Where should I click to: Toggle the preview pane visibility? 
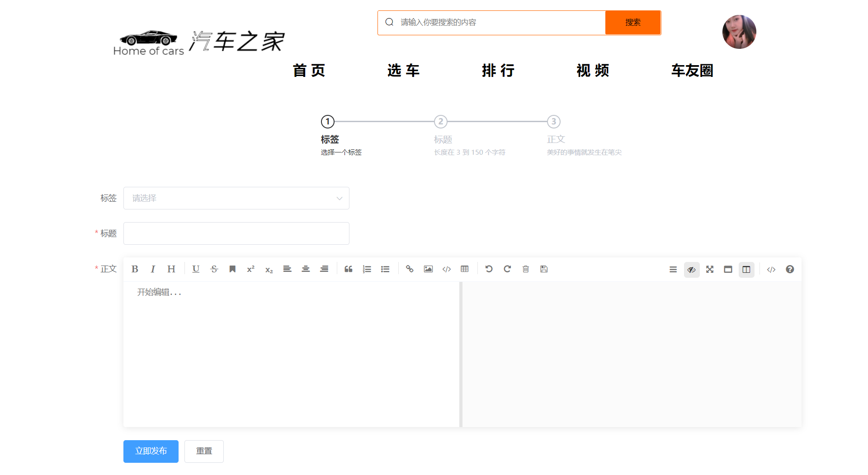click(x=692, y=269)
